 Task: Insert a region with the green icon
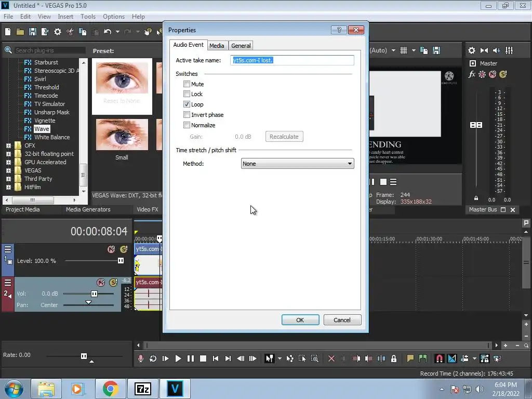click(x=423, y=358)
